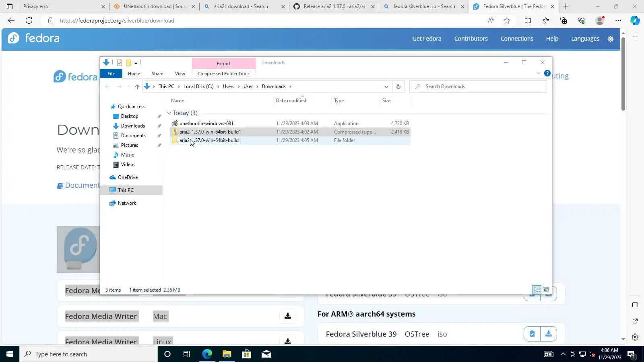Viewport: 644px width, 362px height.
Task: Download Fedora Media Writer for Mac
Action: pyautogui.click(x=288, y=316)
